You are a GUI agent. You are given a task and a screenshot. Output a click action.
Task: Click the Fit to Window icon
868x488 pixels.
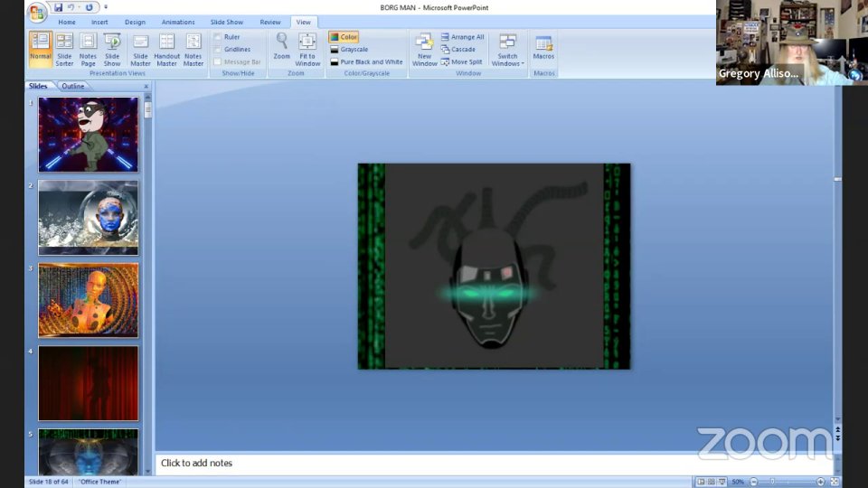click(x=307, y=48)
